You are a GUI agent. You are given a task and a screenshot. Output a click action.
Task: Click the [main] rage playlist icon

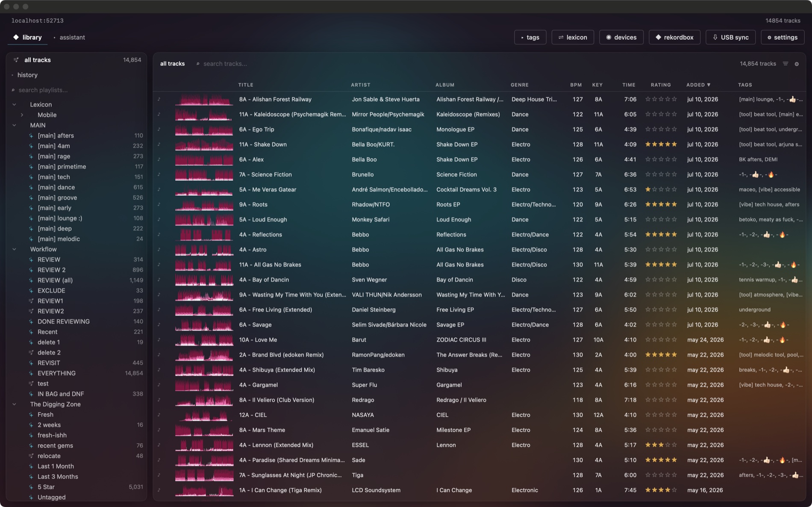tap(31, 156)
